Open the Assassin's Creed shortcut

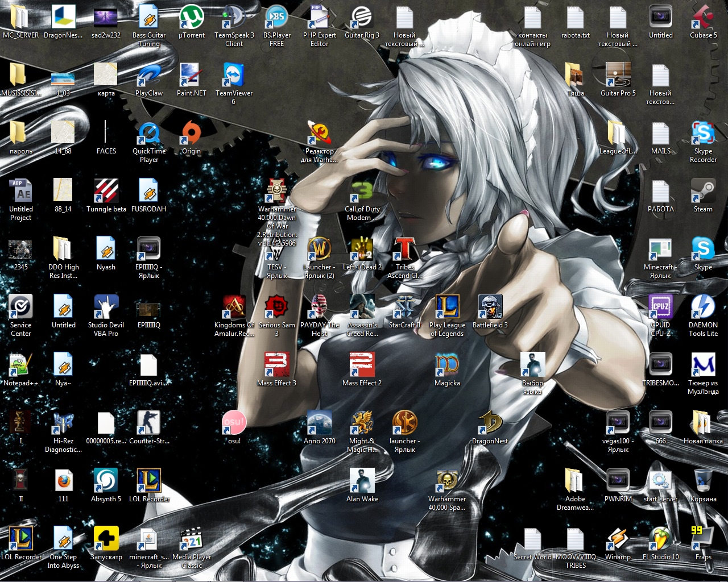pos(362,307)
